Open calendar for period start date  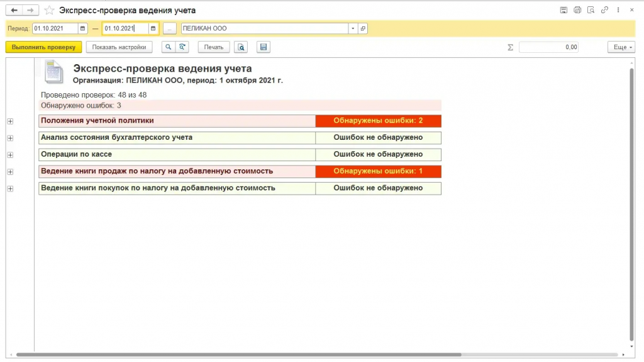[82, 28]
